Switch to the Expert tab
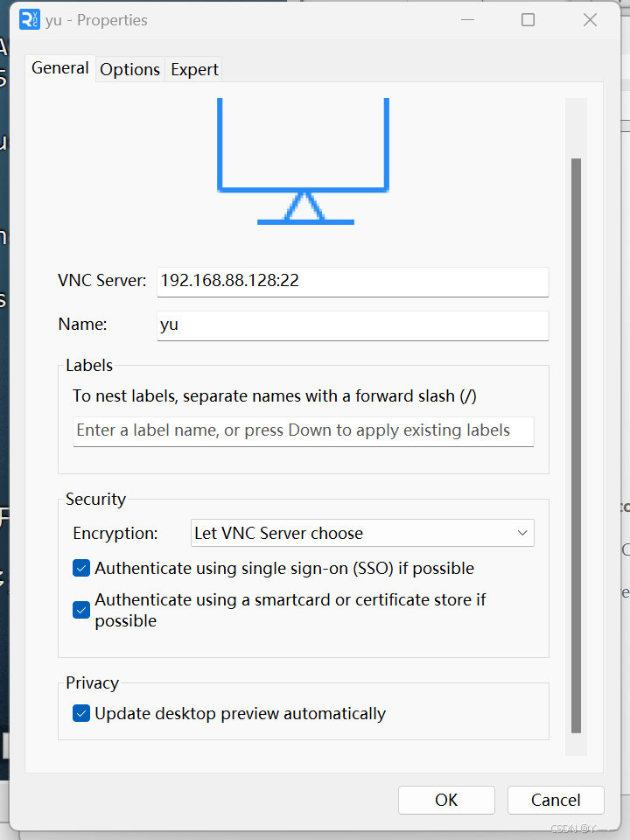 point(193,69)
